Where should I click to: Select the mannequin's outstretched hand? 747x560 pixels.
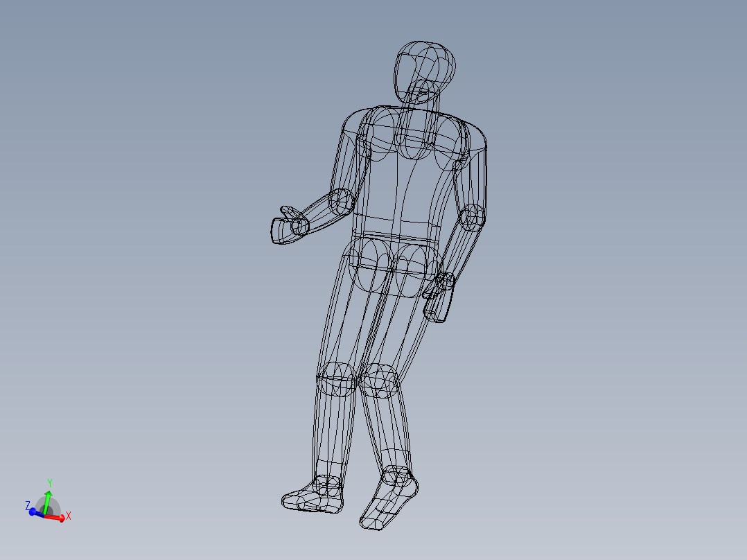(289, 225)
